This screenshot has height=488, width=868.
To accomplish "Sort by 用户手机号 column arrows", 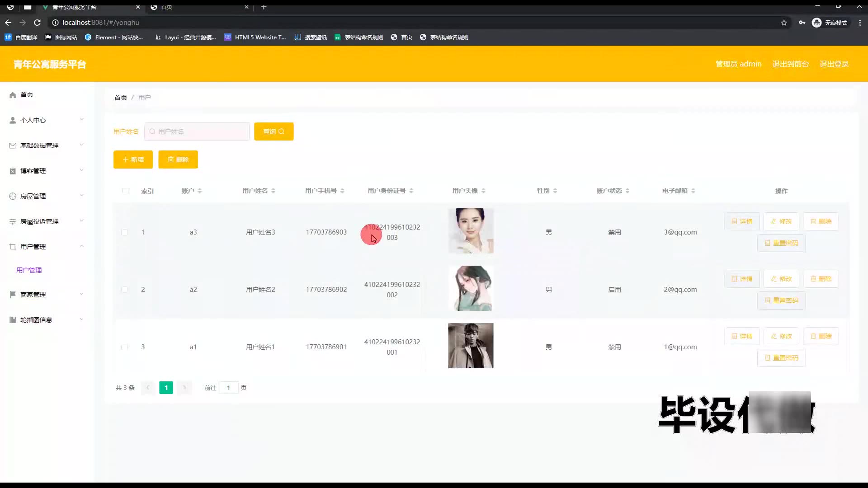I will pyautogui.click(x=342, y=191).
